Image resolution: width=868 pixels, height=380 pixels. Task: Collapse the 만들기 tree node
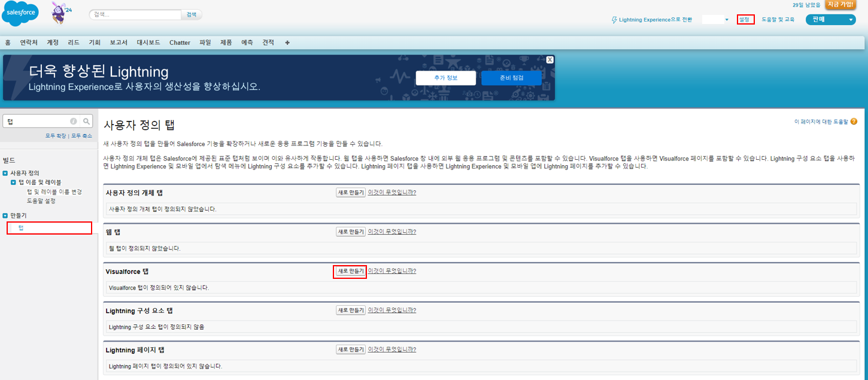[x=5, y=215]
